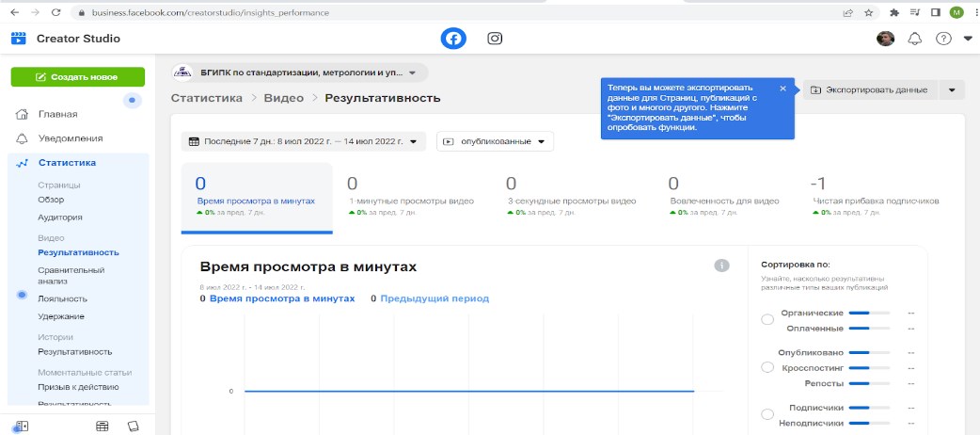Click the Предыдущий период legend link
This screenshot has width=980, height=435.
coord(435,298)
